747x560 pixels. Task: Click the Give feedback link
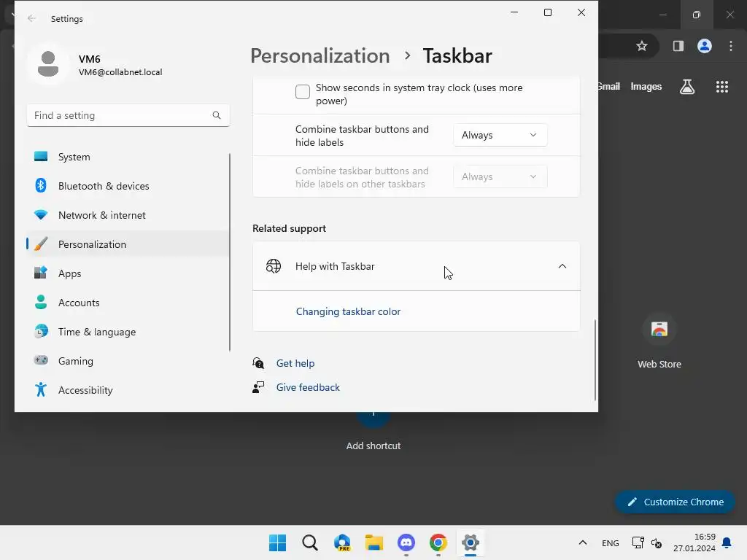[308, 388]
